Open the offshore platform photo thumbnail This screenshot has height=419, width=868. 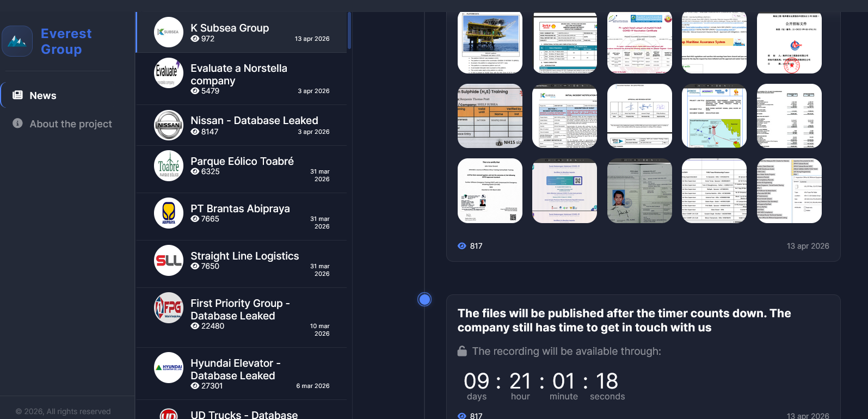coord(490,42)
